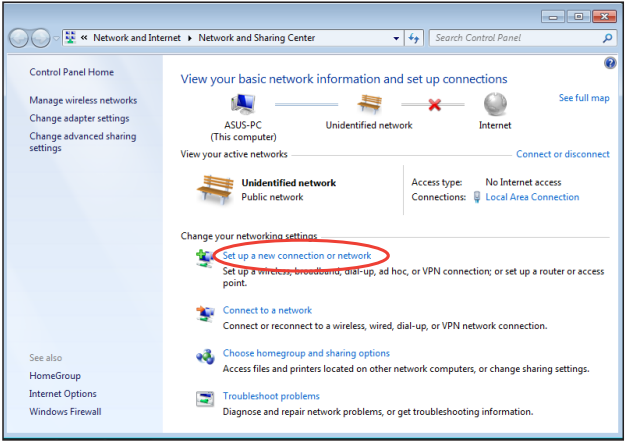
Task: Open Windows Firewall under See also
Action: point(65,411)
